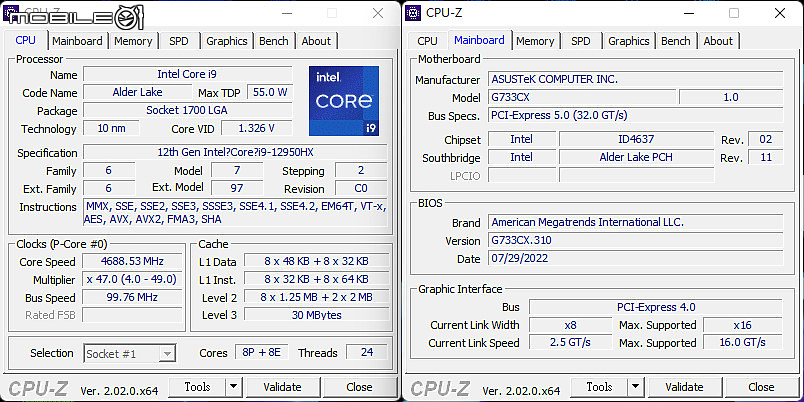804x402 pixels.
Task: Click the Max TDP value '55.0 W'
Action: [x=270, y=92]
